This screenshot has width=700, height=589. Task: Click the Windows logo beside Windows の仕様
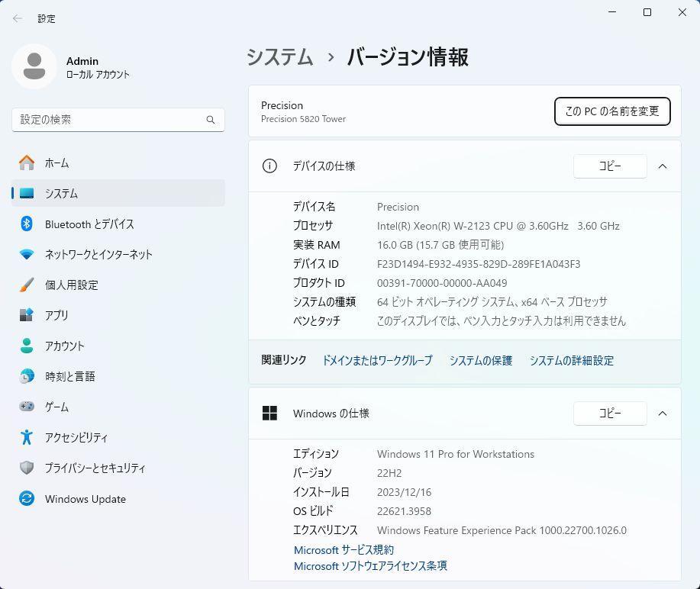click(x=269, y=414)
